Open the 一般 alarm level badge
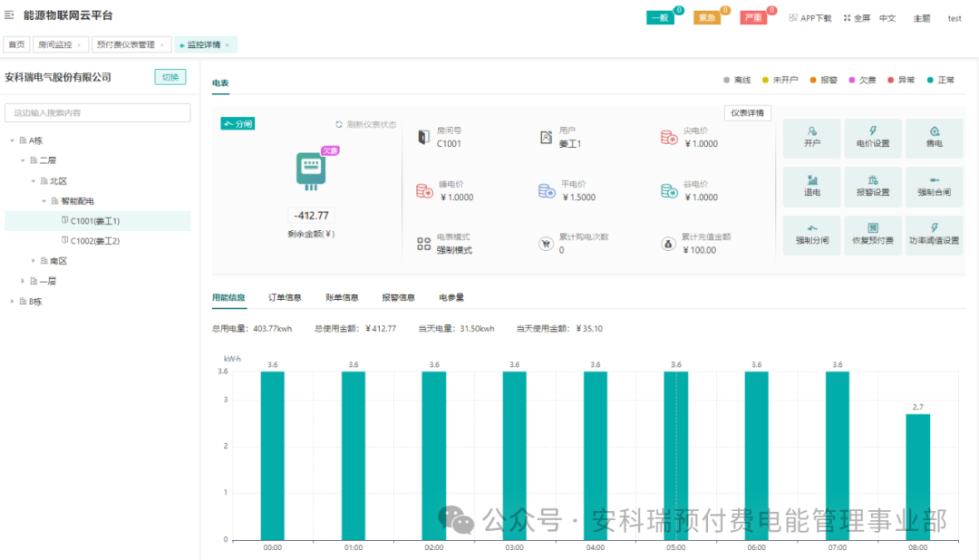 pyautogui.click(x=660, y=17)
